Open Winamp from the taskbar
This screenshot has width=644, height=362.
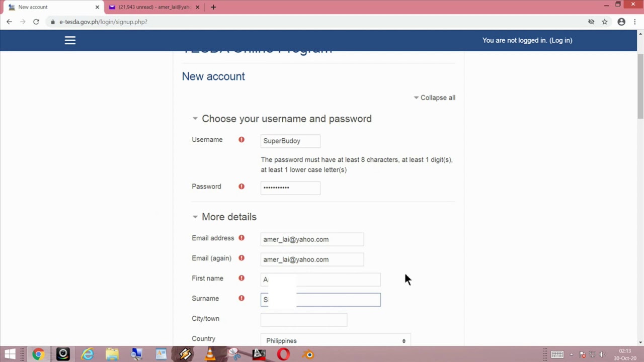(185, 354)
